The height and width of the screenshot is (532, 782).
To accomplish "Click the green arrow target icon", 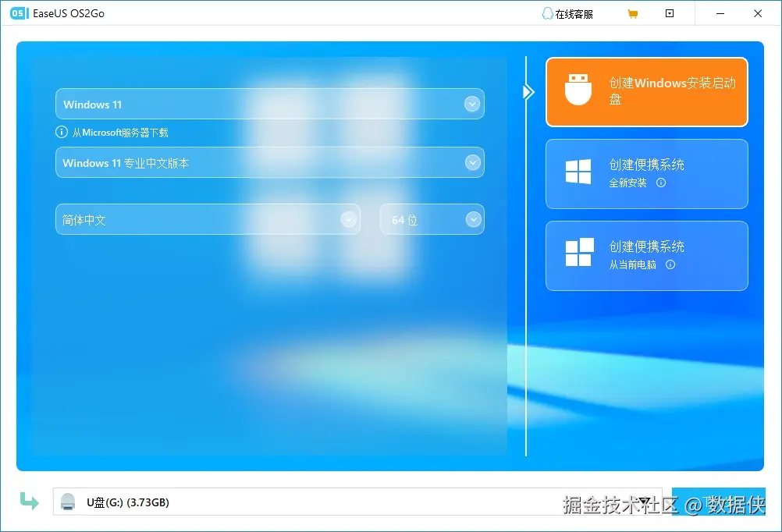I will (29, 501).
